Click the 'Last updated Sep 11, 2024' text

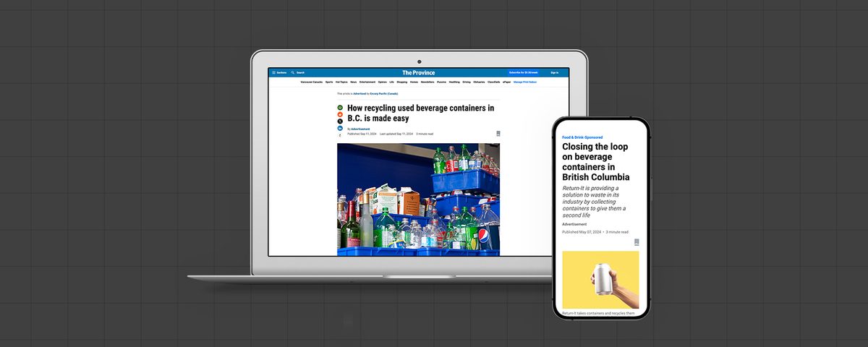pos(396,134)
